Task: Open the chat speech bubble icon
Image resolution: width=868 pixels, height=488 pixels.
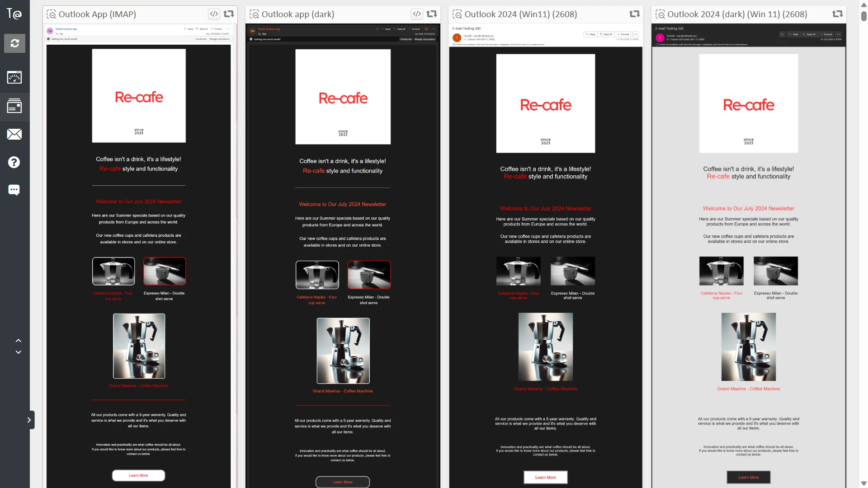Action: point(14,190)
